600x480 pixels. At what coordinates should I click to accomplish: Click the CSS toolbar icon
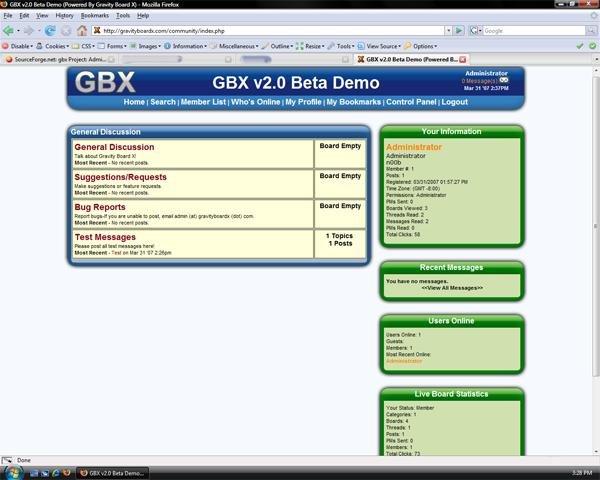[x=76, y=46]
